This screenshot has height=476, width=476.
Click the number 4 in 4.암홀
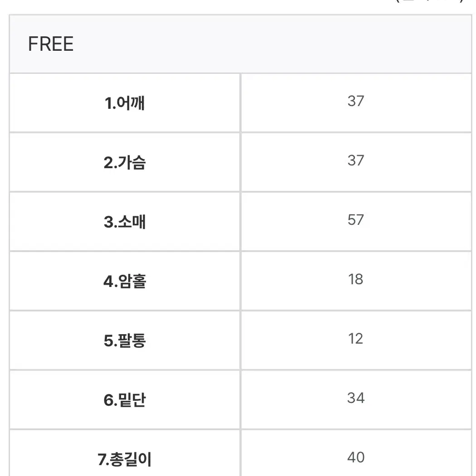coord(108,282)
